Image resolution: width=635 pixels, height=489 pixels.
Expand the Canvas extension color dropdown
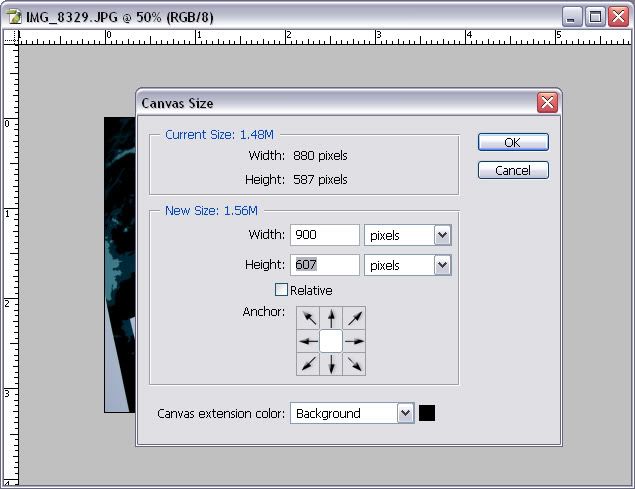[352, 413]
